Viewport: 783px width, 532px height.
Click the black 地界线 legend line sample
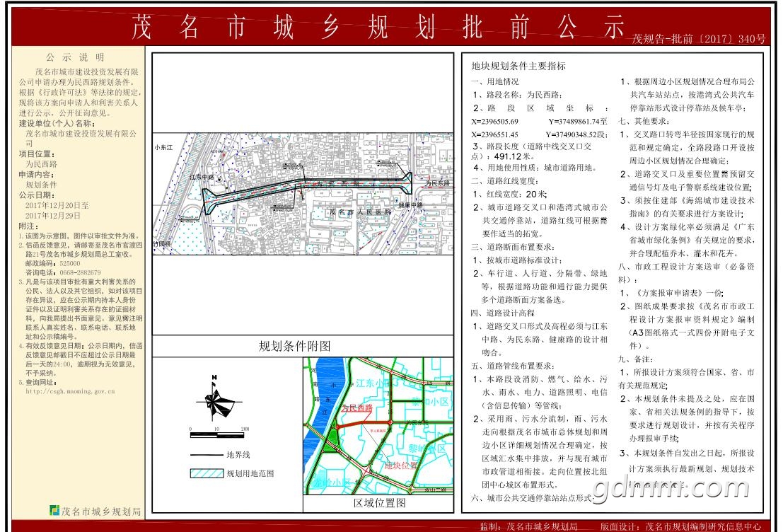pos(207,455)
